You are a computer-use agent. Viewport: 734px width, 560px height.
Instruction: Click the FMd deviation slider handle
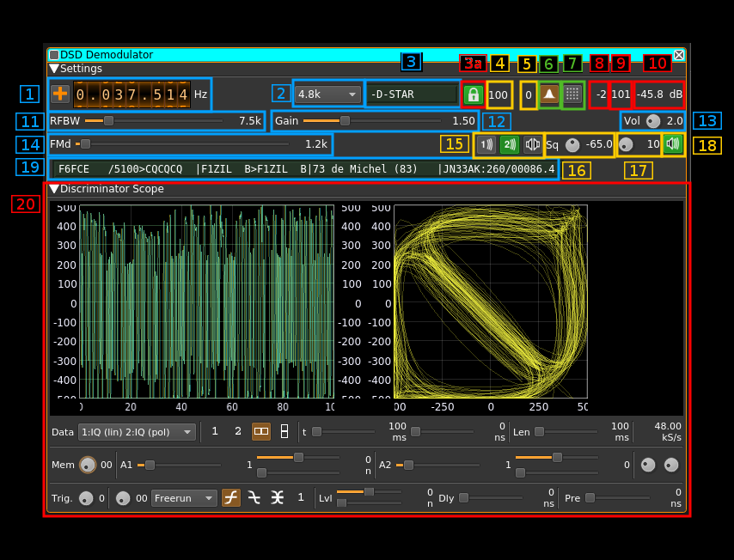[85, 144]
